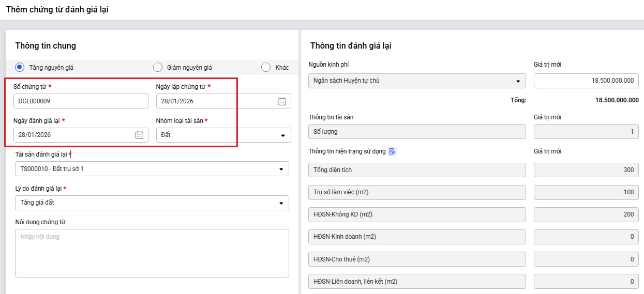Click Số lượng value field
Viewport: 644px width, 294px height.
pyautogui.click(x=586, y=132)
